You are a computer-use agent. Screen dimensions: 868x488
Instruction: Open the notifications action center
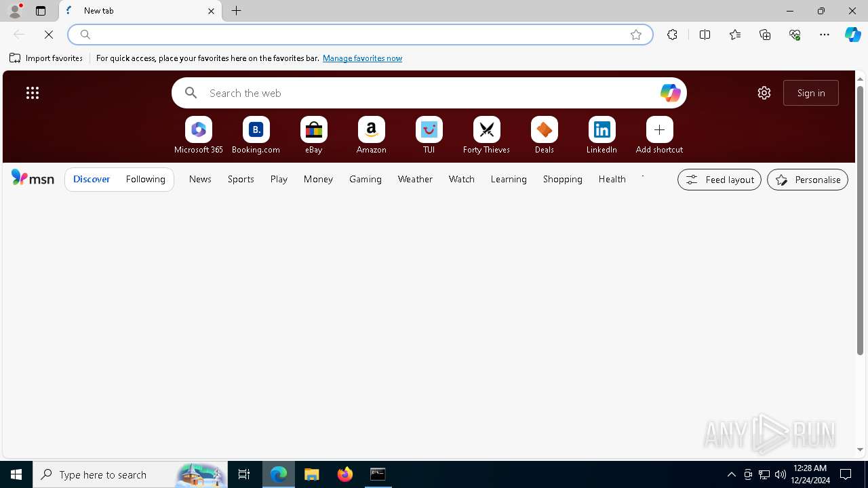pyautogui.click(x=846, y=474)
